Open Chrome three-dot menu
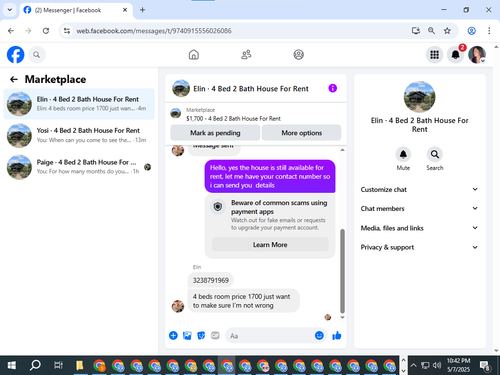 tap(489, 31)
